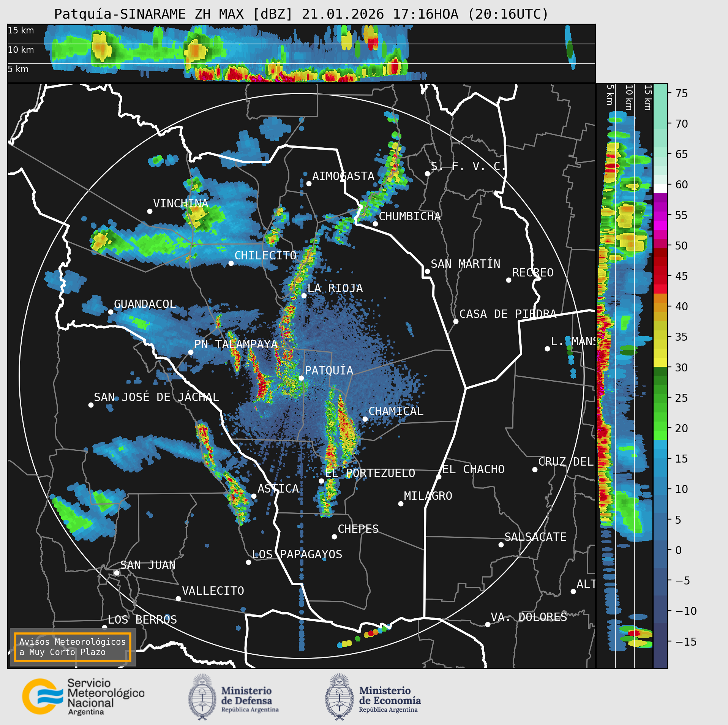
Task: Click the 15 km label in top cross-section
Action: point(21,30)
